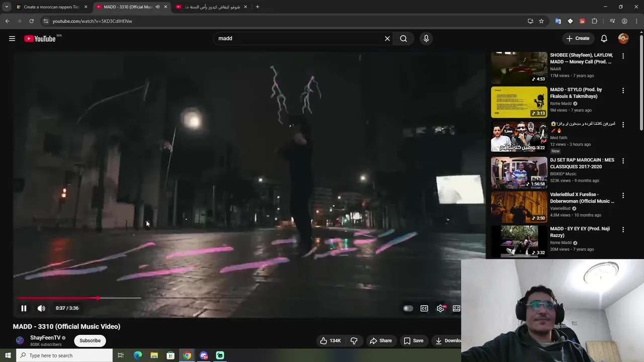This screenshot has width=644, height=362.
Task: Open the ShayFeenTV channel avatar
Action: pyautogui.click(x=20, y=341)
